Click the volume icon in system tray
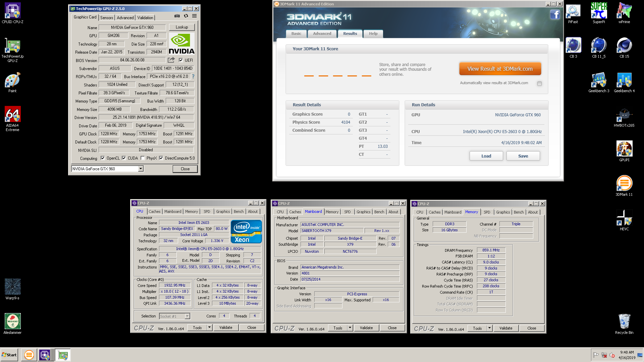This screenshot has width=644, height=362. pos(612,355)
